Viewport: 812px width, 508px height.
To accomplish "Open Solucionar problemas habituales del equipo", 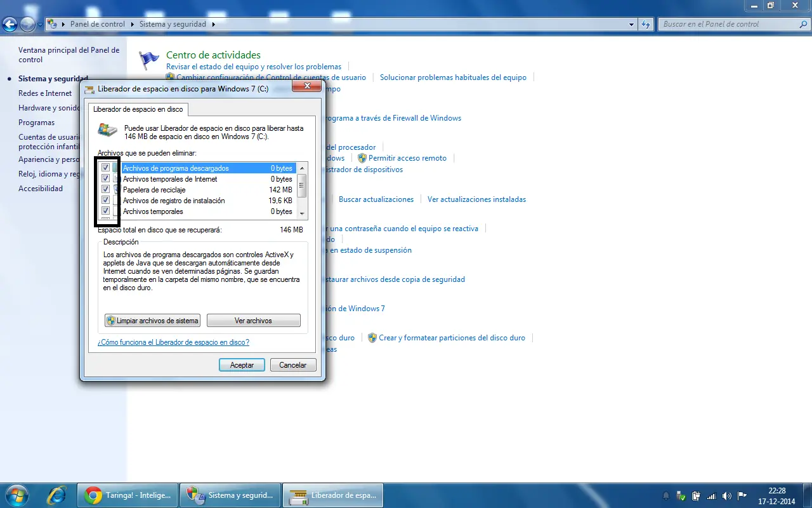I will 453,77.
